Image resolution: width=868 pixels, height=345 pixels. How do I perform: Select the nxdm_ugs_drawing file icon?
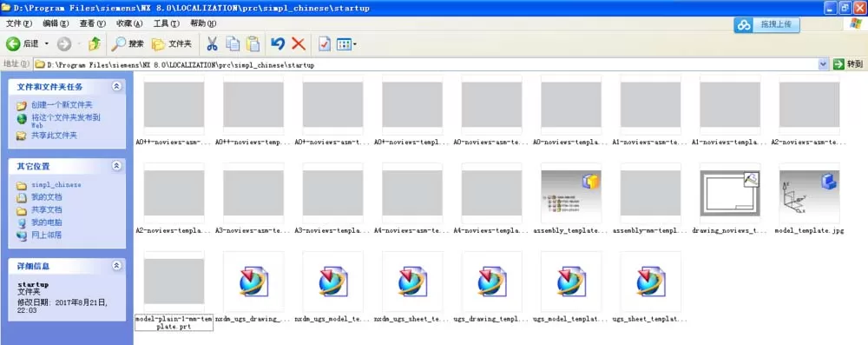pyautogui.click(x=253, y=282)
